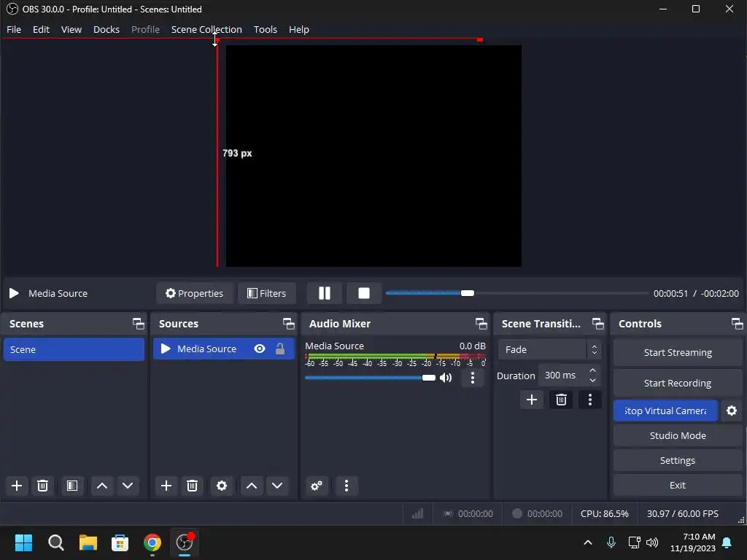
Task: Open Chrome from the taskbar
Action: tap(152, 542)
